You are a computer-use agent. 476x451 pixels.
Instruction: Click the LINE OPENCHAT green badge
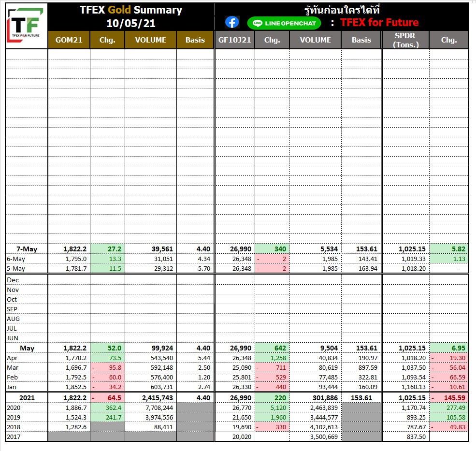(284, 23)
